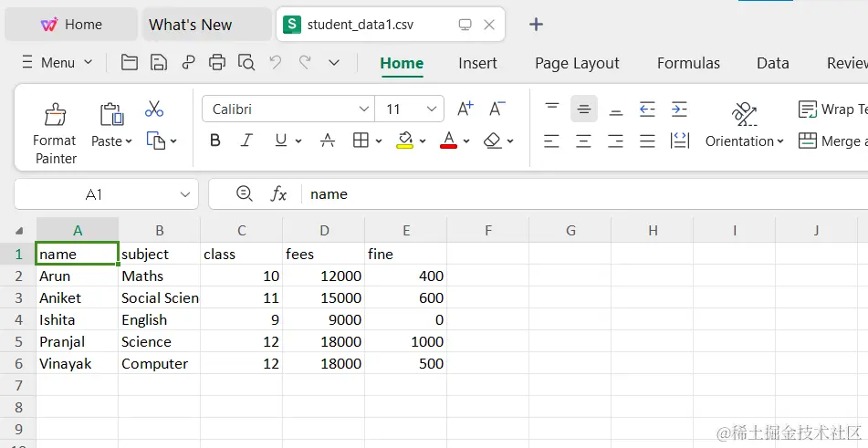This screenshot has width=868, height=448.
Task: Select the Home ribbon tab
Action: coord(402,63)
